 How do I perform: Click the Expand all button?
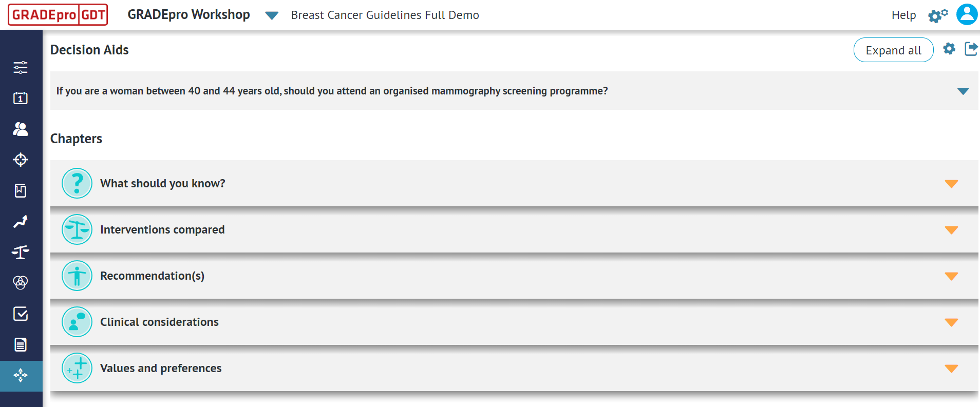(893, 50)
